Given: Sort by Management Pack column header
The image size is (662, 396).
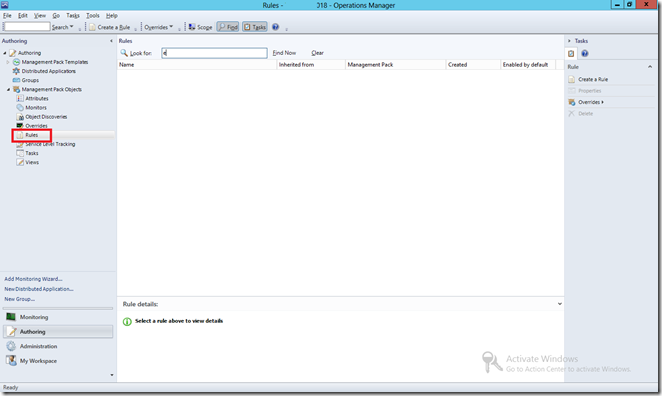Looking at the screenshot, I should 396,65.
